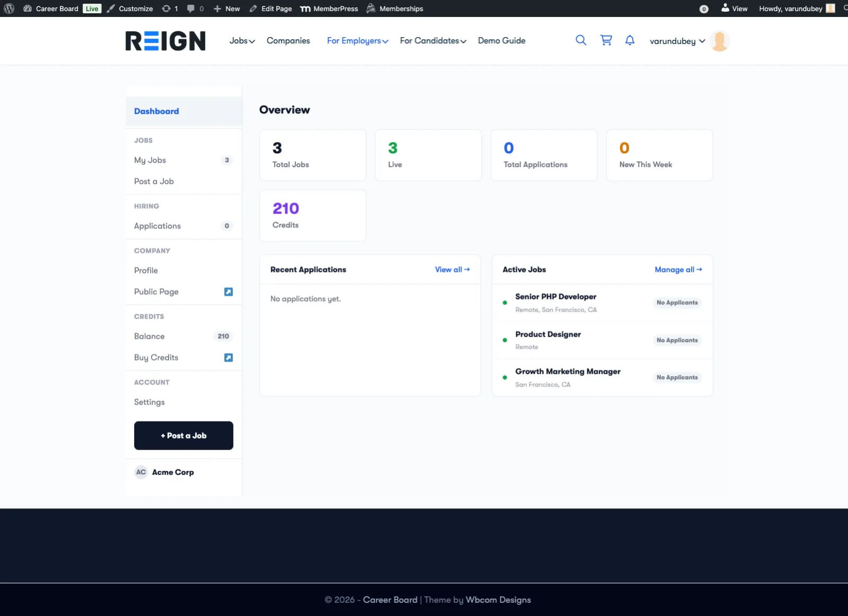Click No Applicants badge for Growth Marketing Manager
Viewport: 848px width, 616px height.
677,377
